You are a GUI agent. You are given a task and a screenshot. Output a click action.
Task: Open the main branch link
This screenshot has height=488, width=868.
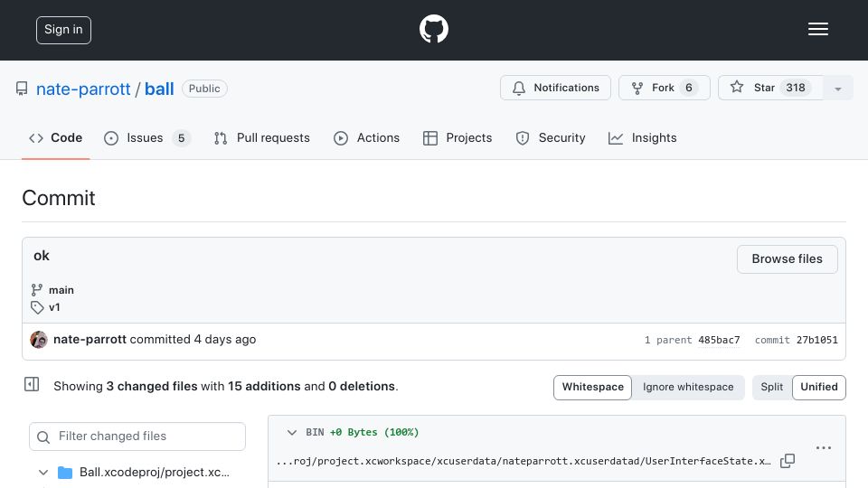[x=61, y=290]
